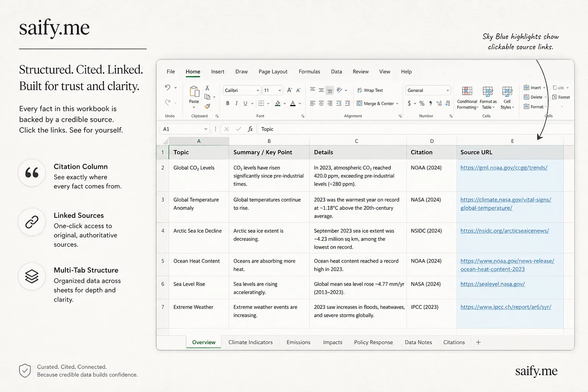Viewport: 588px width, 392px height.
Task: Click the Copy icon in Clipboard group
Action: 207,97
